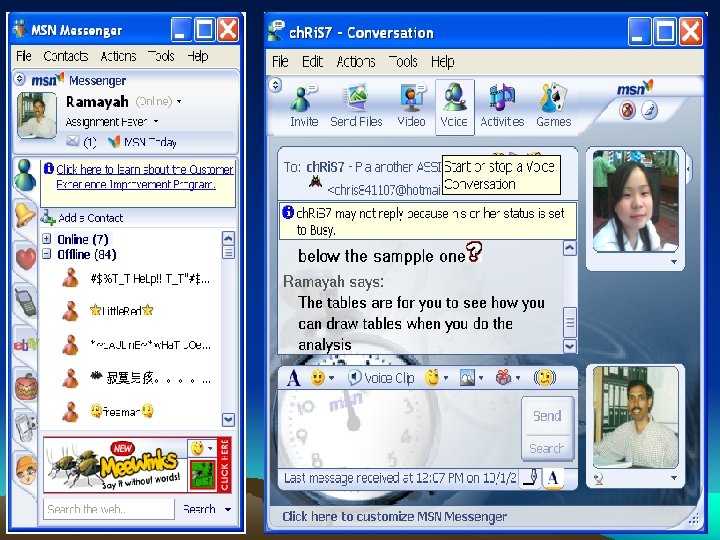The image size is (720, 540).
Task: Open Actions menu in MSN Messenger window
Action: click(118, 56)
